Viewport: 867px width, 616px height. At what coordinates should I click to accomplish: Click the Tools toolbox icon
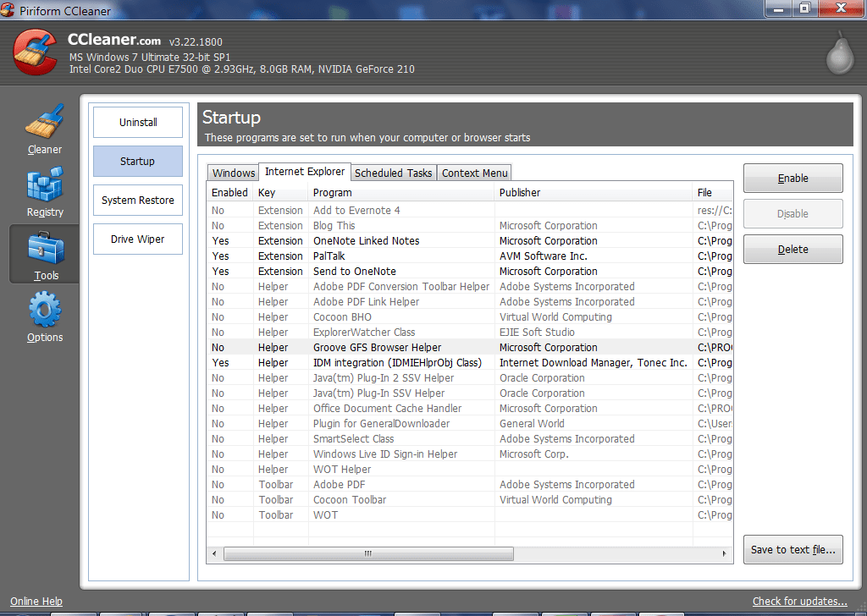[45, 248]
